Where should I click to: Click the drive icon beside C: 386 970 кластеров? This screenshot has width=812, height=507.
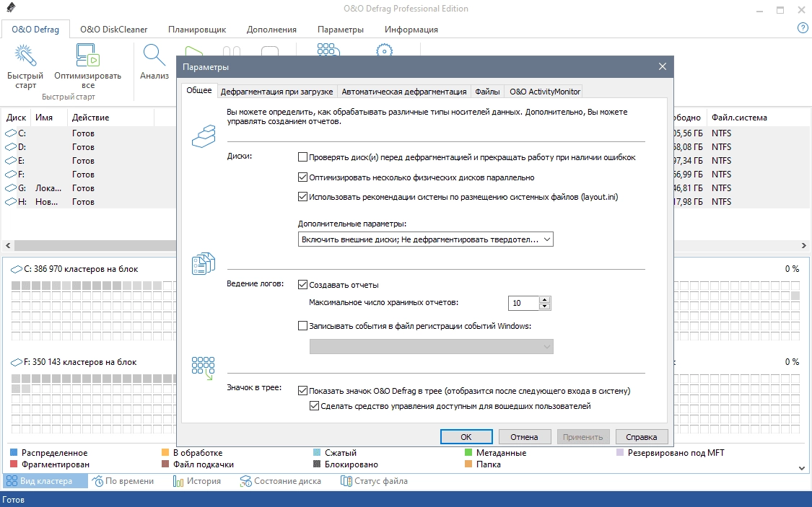[x=17, y=270]
